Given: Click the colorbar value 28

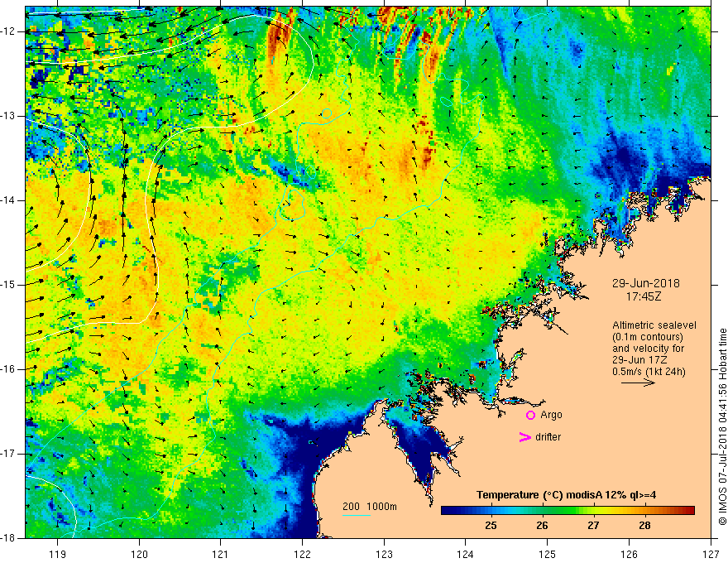Looking at the screenshot, I should tap(644, 526).
